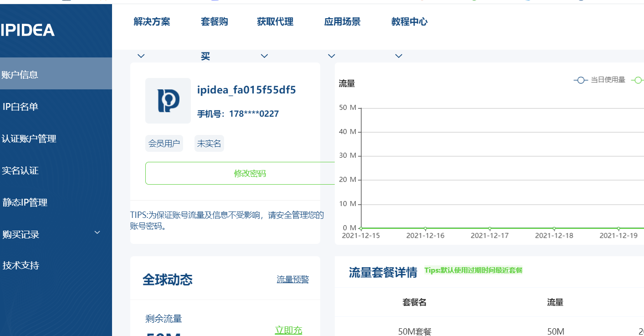Click the 流量预警 link
The height and width of the screenshot is (336, 644).
[293, 279]
